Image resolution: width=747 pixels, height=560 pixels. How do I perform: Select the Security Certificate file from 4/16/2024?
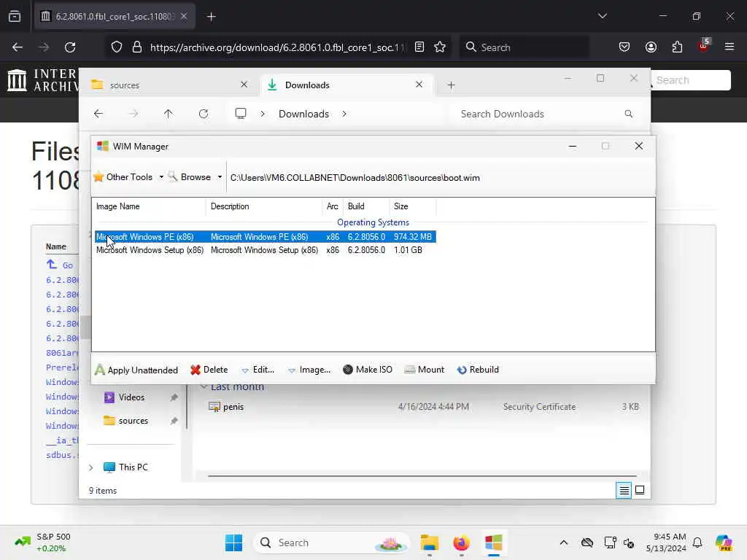(x=423, y=407)
